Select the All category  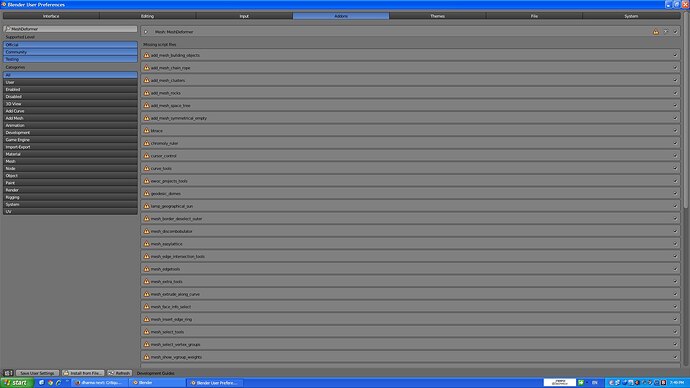pyautogui.click(x=70, y=75)
